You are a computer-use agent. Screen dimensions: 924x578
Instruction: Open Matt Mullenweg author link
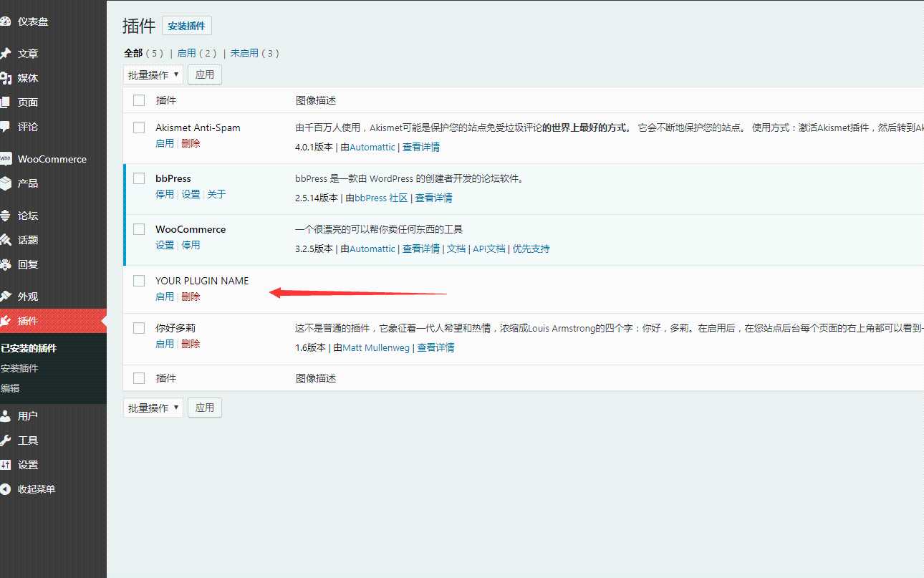tap(377, 347)
